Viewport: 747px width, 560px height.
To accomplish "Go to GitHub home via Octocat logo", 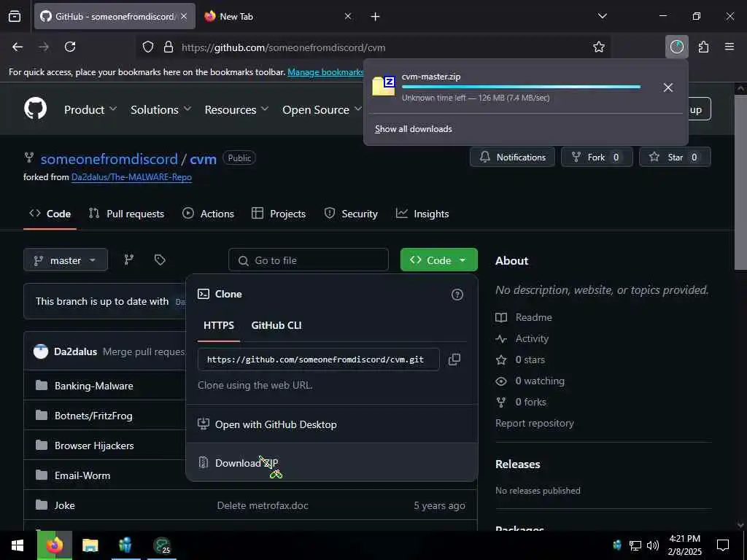I will point(36,109).
